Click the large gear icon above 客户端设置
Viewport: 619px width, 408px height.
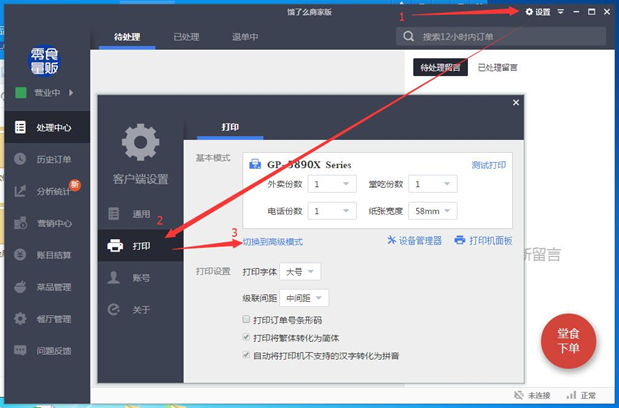point(141,142)
